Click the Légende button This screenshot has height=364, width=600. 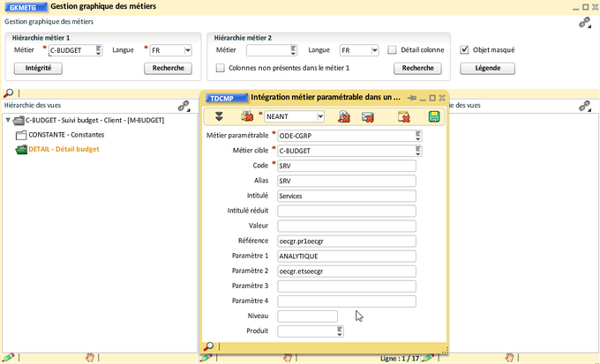487,68
